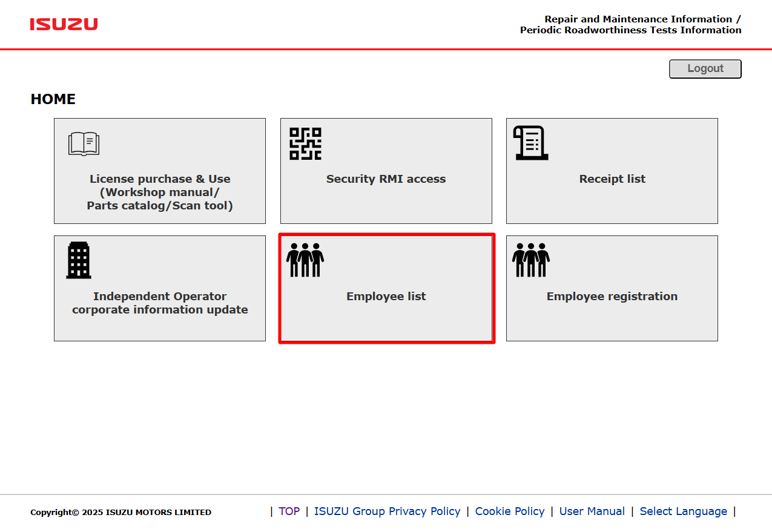
Task: Open the Cookie Policy link
Action: (x=510, y=511)
